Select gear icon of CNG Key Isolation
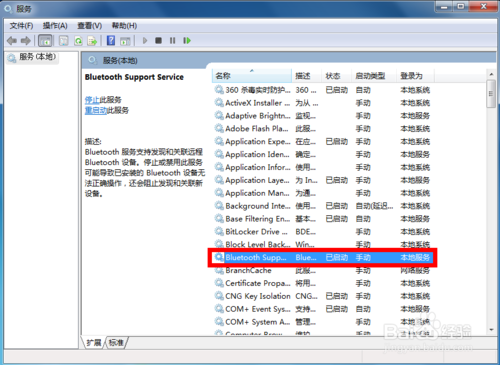The width and height of the screenshot is (500, 365). [219, 296]
